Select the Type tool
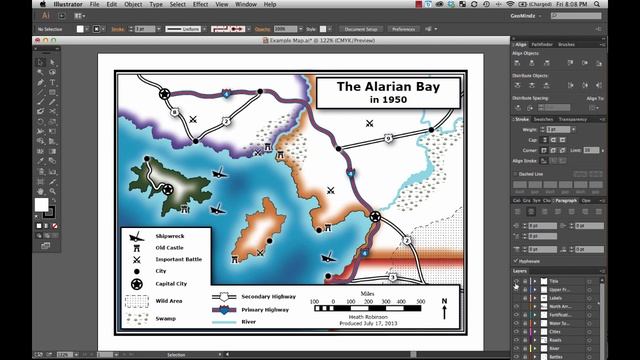This screenshot has height=360, width=640. pos(52,82)
